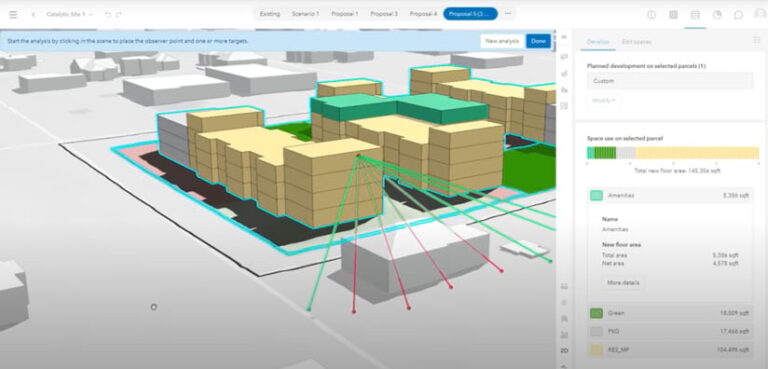Click the leftmost green line-of-sight target point

[x=309, y=309]
